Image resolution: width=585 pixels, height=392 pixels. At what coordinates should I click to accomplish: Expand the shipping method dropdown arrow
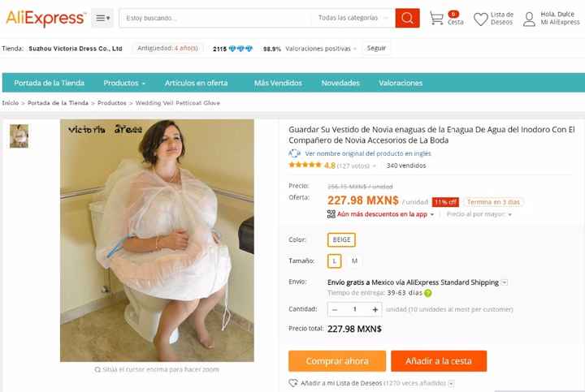click(x=505, y=282)
